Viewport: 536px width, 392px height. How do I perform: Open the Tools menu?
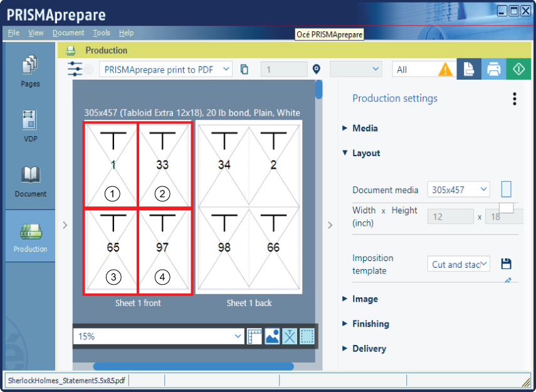[x=102, y=33]
